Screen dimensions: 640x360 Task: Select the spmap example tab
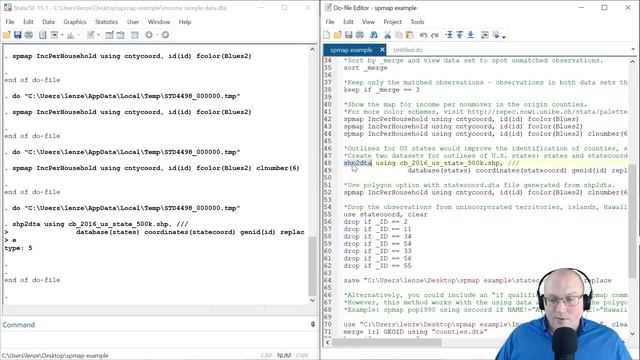pos(351,50)
